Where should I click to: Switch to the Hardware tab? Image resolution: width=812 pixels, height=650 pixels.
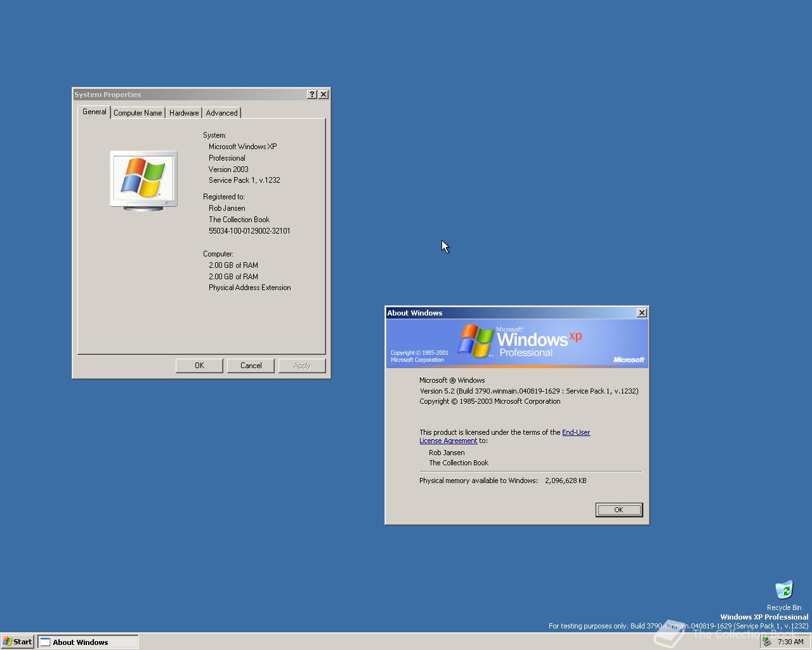pyautogui.click(x=184, y=113)
